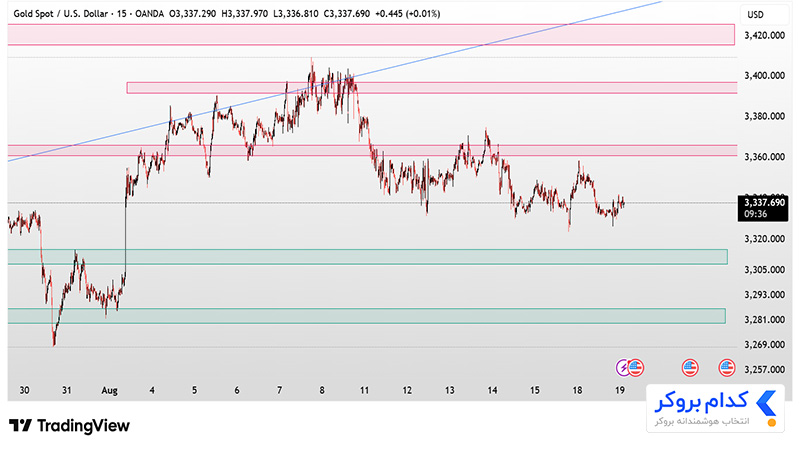Image resolution: width=800 pixels, height=450 pixels.
Task: Click the 3,380.000 price axis label
Action: [x=764, y=116]
